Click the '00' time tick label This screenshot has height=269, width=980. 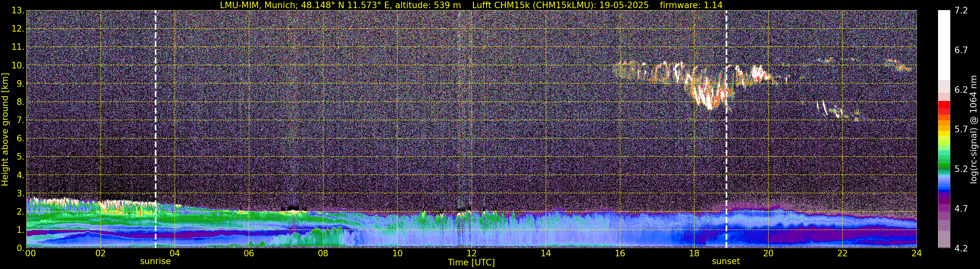coord(31,253)
